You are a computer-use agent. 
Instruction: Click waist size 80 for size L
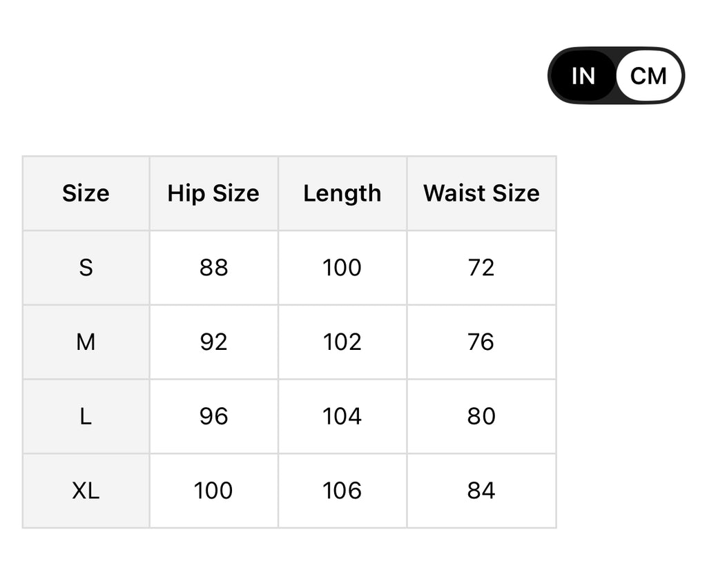tap(481, 416)
